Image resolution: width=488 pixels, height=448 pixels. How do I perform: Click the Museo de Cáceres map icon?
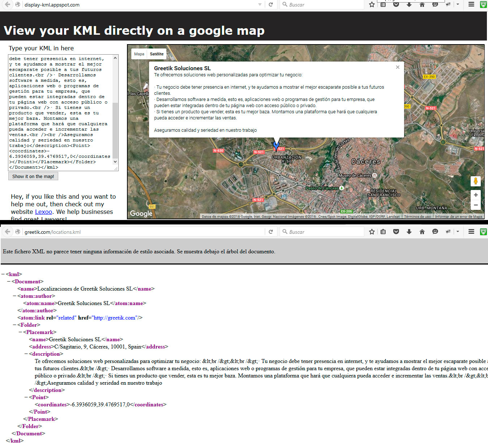[374, 176]
